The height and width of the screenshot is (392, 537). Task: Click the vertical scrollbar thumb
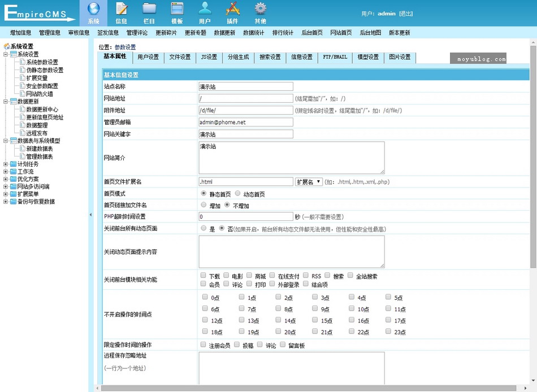tap(533, 156)
